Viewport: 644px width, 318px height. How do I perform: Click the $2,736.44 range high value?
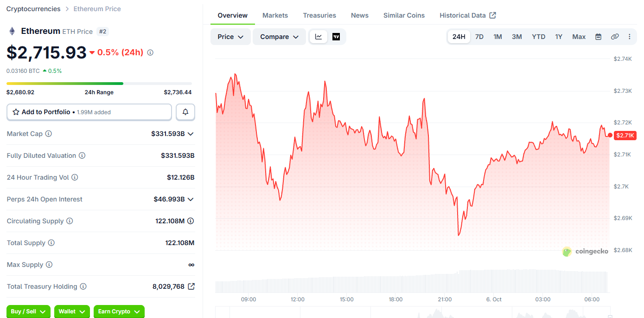[178, 92]
